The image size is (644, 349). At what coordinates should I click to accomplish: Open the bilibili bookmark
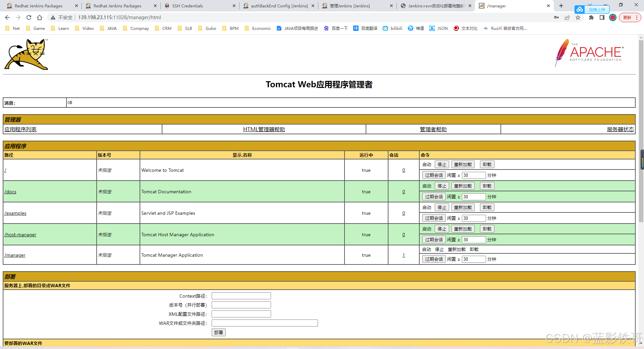[x=392, y=29]
